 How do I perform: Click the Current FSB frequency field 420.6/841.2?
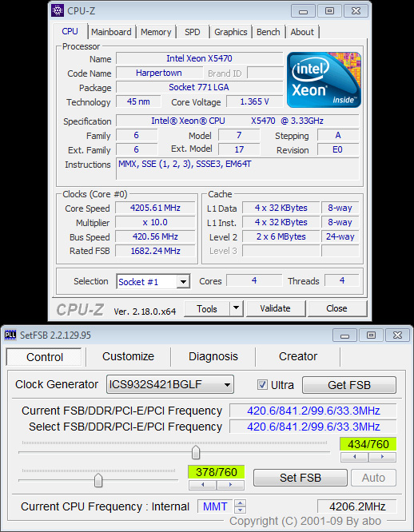(312, 411)
